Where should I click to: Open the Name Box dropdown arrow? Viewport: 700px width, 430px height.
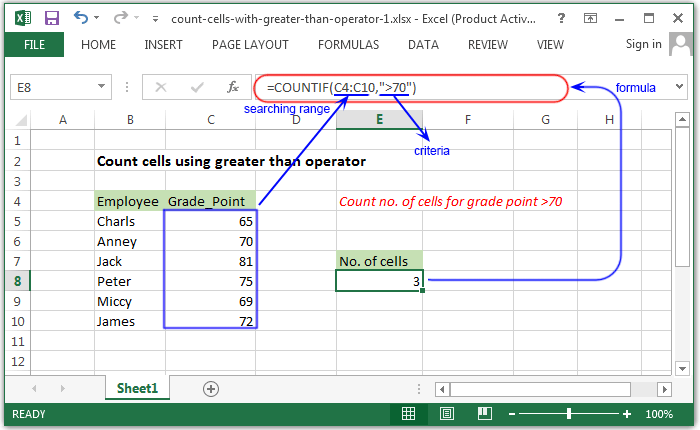click(x=101, y=86)
